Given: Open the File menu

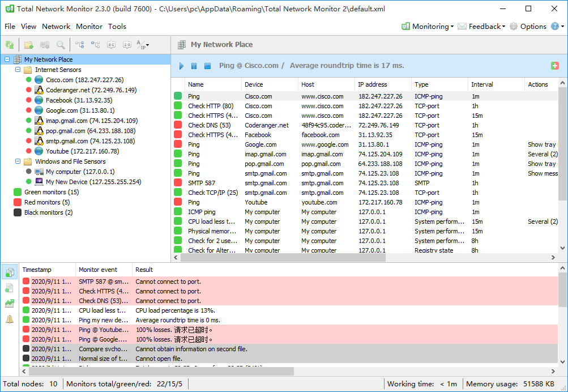Looking at the screenshot, I should (10, 26).
